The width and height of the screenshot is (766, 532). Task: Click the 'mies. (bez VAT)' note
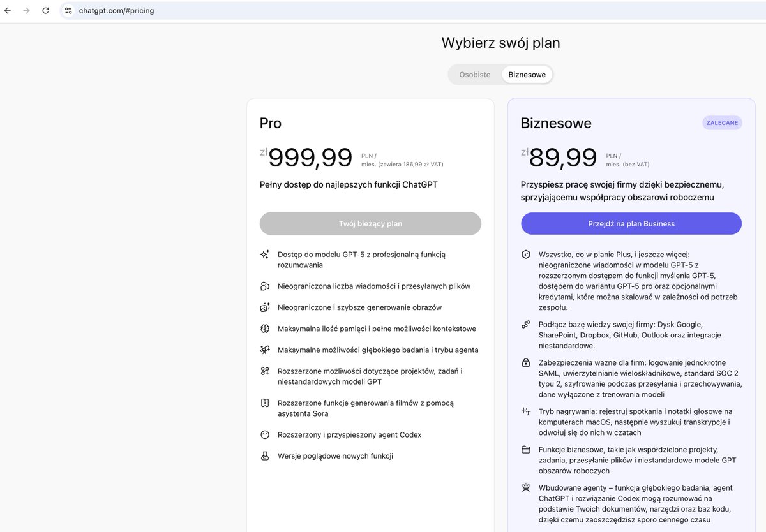627,164
